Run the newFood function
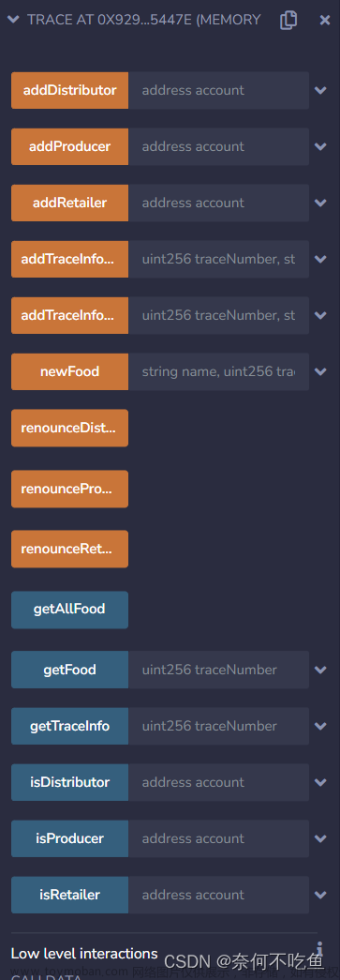Viewport: 340px width, 980px height. (x=70, y=371)
